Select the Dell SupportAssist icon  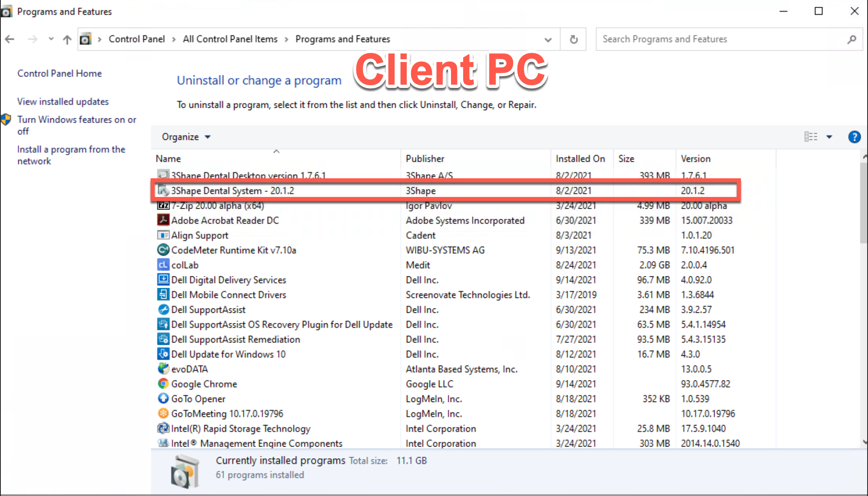pos(163,309)
